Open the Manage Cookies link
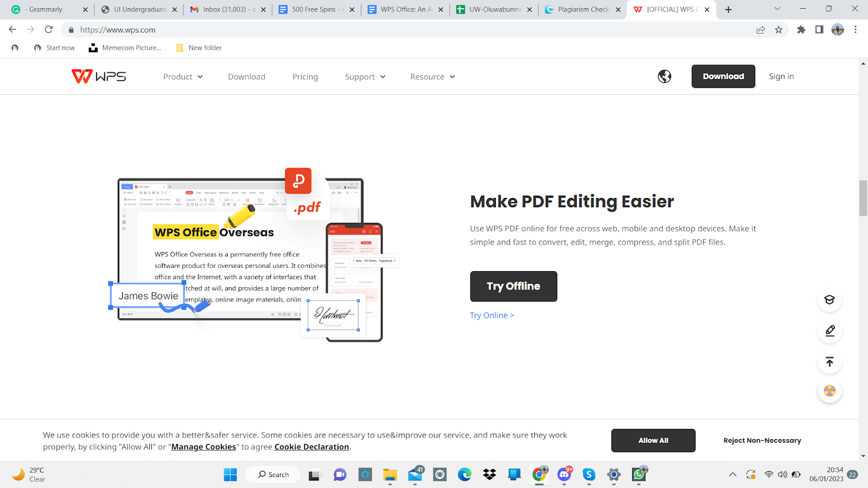868x488 pixels. tap(204, 447)
